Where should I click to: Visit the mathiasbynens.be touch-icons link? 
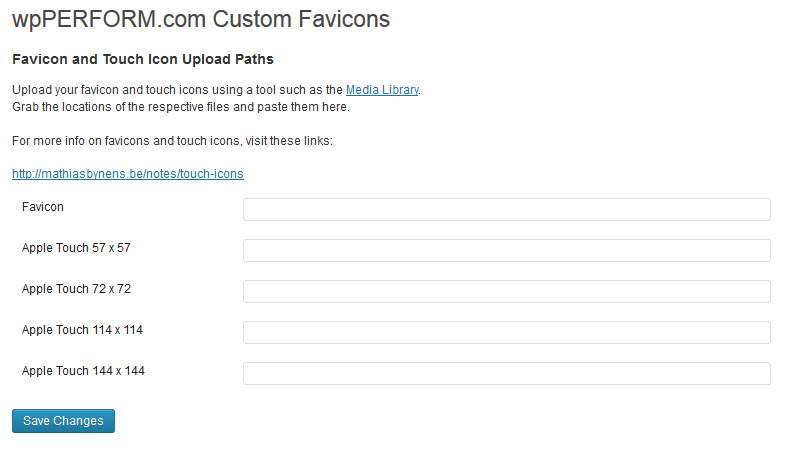(x=128, y=173)
